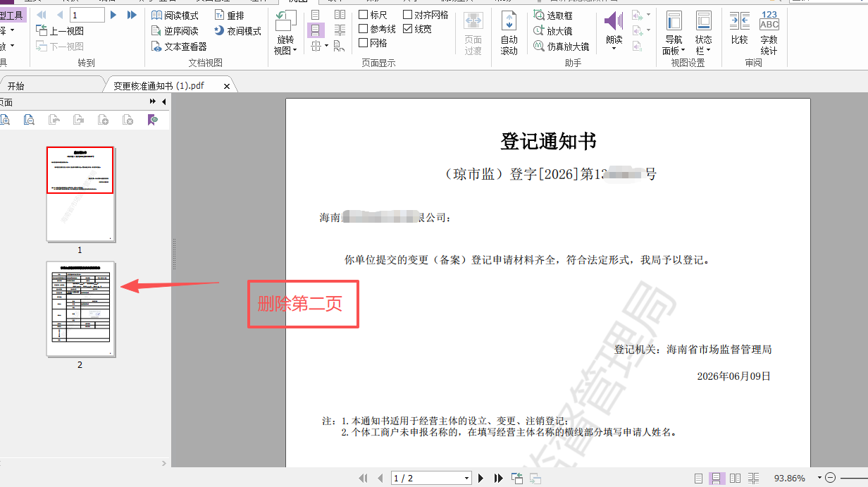Select facing pages layout in ribbon
868x487 pixels.
340,15
